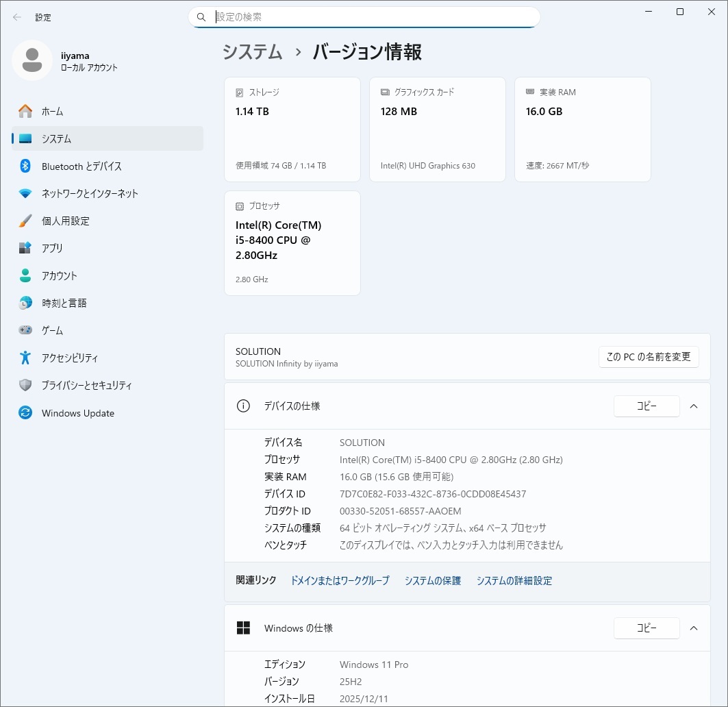728x707 pixels.
Task: Click inside the 設定の検索 search box
Action: [363, 16]
